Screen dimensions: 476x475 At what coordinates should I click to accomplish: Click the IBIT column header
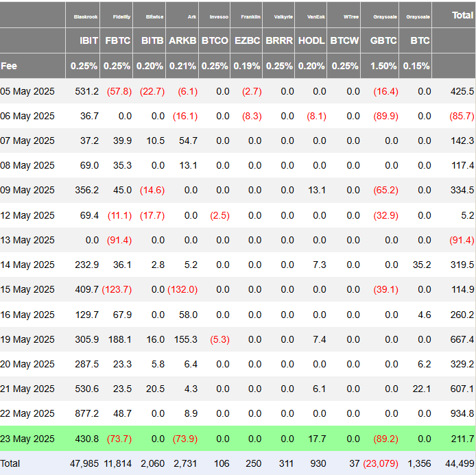pos(84,40)
